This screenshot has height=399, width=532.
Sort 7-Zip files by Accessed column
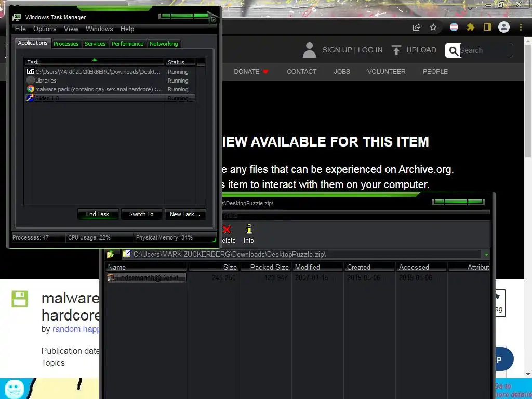coord(421,267)
